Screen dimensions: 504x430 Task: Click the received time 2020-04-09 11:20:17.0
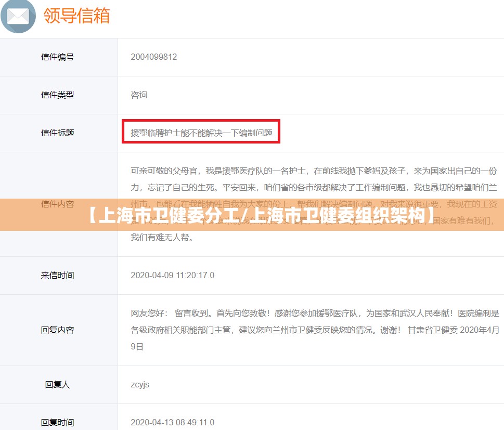[172, 276]
